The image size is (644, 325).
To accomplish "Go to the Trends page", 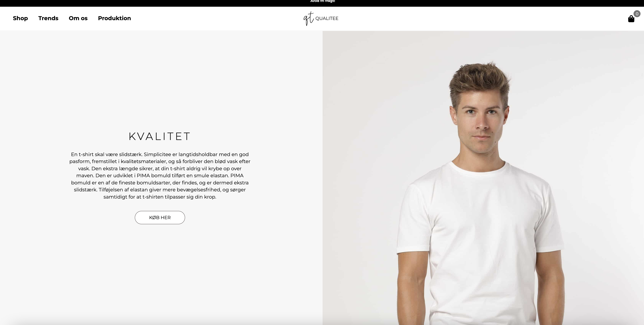I will click(x=48, y=18).
